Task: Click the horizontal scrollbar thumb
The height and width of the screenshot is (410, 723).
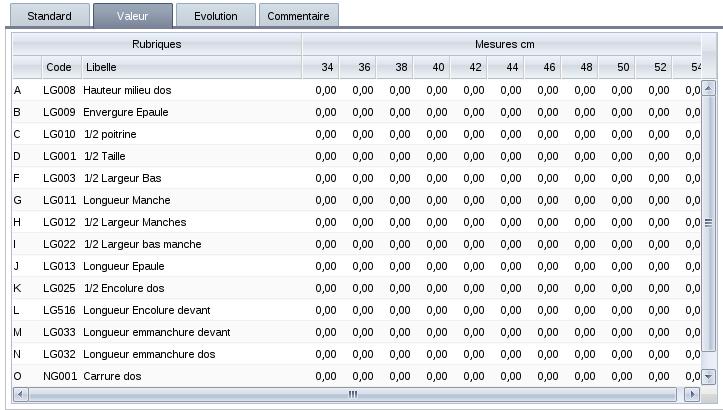Action: coord(352,395)
